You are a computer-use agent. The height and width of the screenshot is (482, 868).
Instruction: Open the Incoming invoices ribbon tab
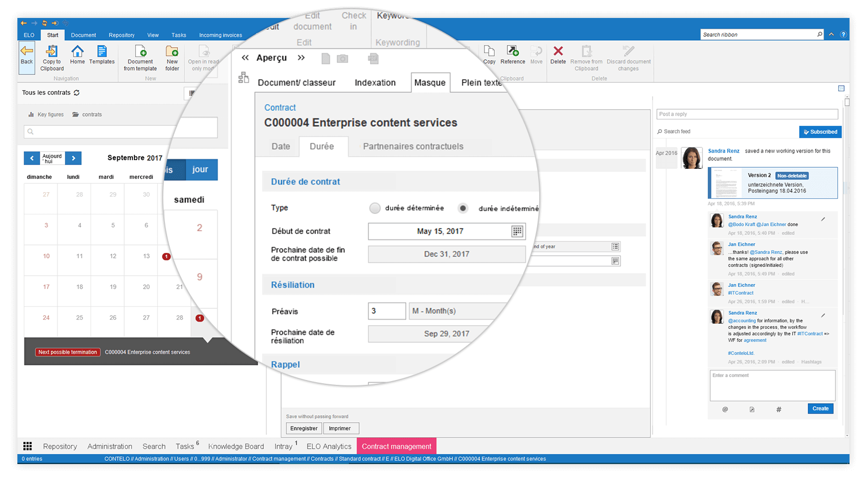point(221,35)
